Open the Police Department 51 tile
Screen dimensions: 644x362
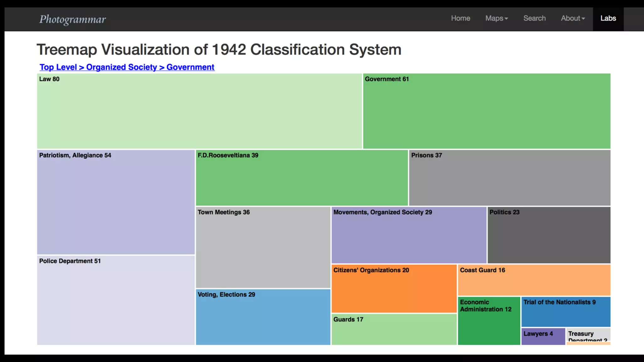tap(116, 300)
